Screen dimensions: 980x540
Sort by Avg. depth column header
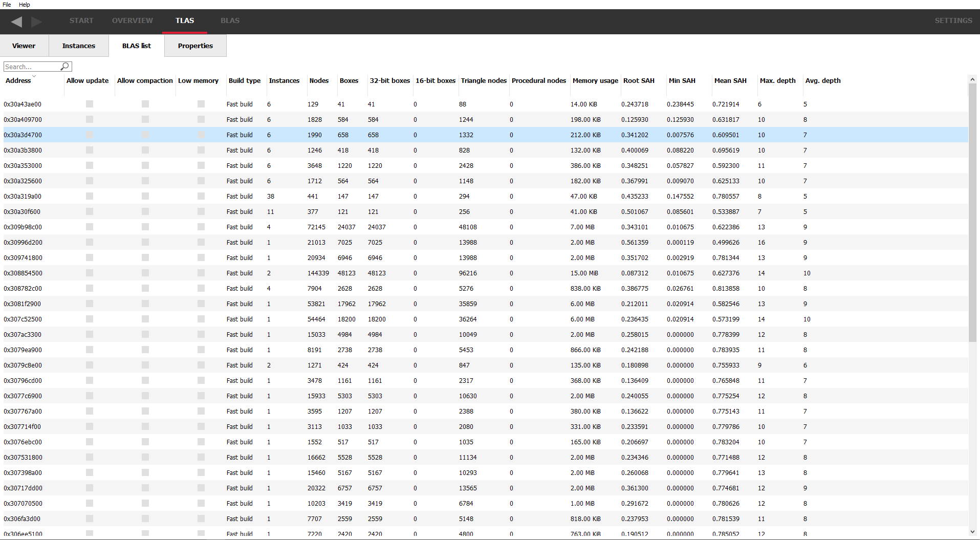coord(823,80)
